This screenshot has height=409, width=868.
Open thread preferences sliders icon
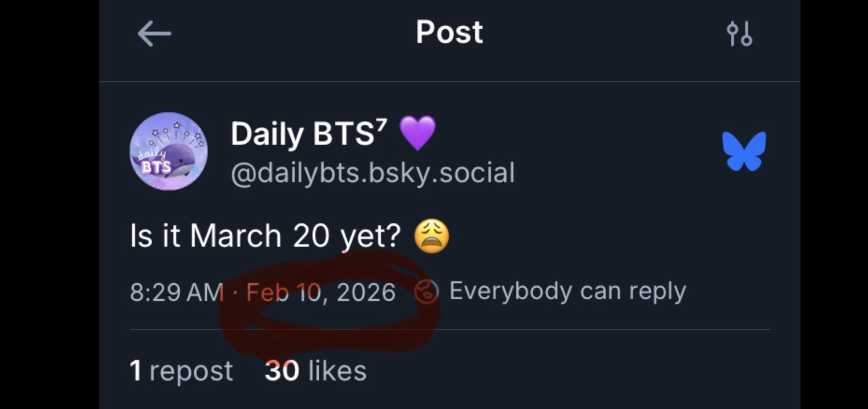(739, 33)
